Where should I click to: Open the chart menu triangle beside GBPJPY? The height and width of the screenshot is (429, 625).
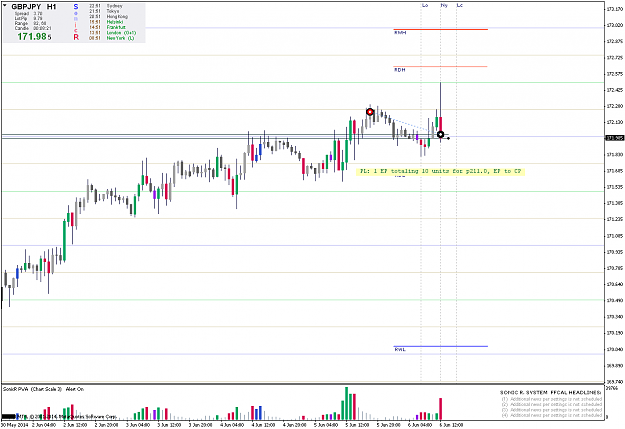[x=5, y=6]
